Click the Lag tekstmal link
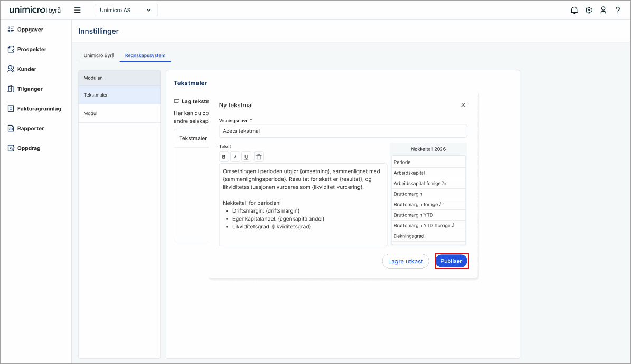Screen dimensions: 631x364 click(x=192, y=101)
